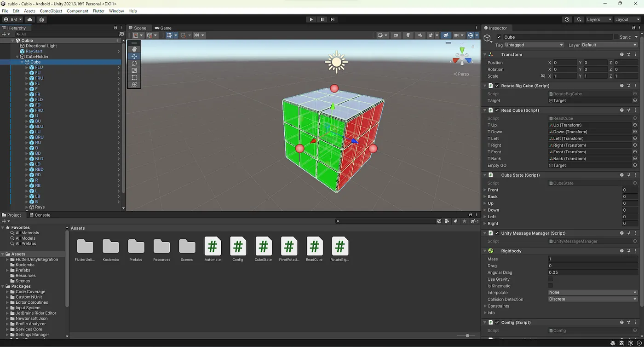This screenshot has height=347, width=644.
Task: Open the GameObject menu
Action: point(51,11)
